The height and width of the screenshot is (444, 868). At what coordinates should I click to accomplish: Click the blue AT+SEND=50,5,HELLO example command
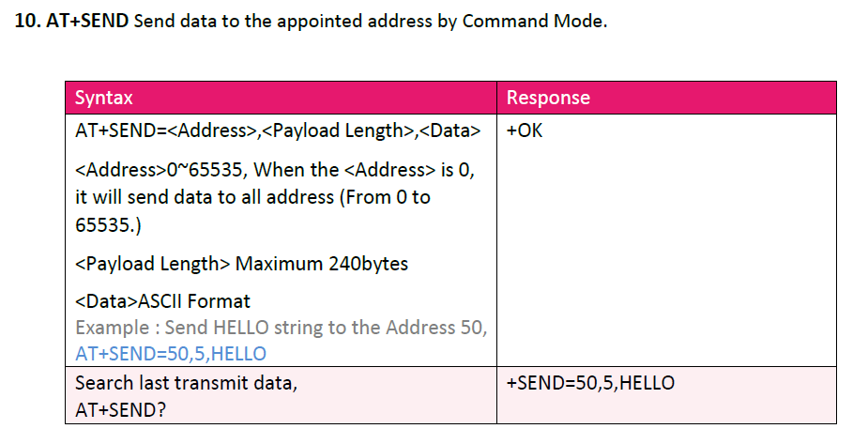tap(171, 354)
